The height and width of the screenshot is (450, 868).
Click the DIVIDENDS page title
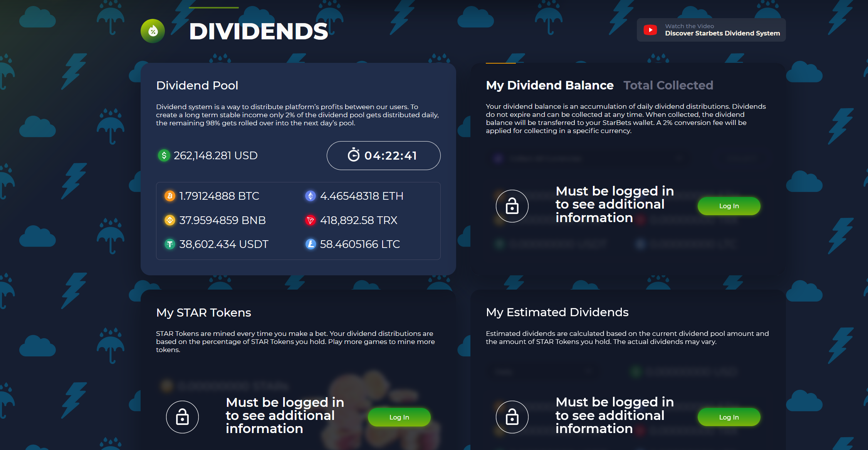point(259,31)
